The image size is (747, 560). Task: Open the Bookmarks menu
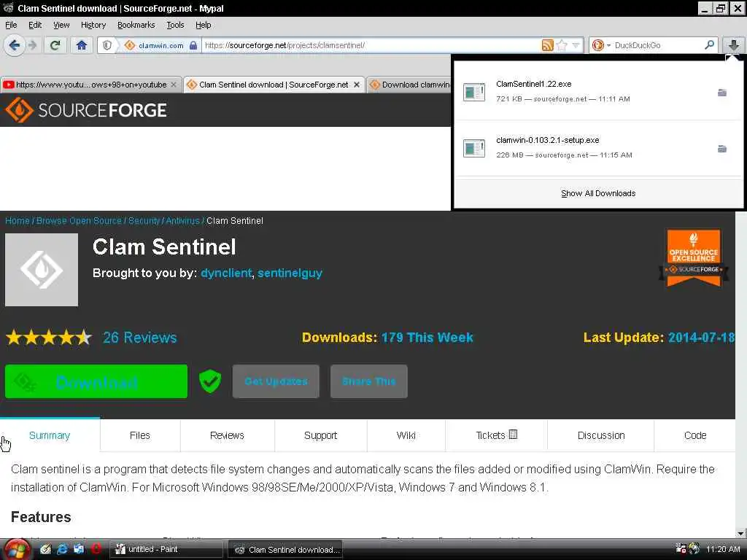(x=136, y=25)
